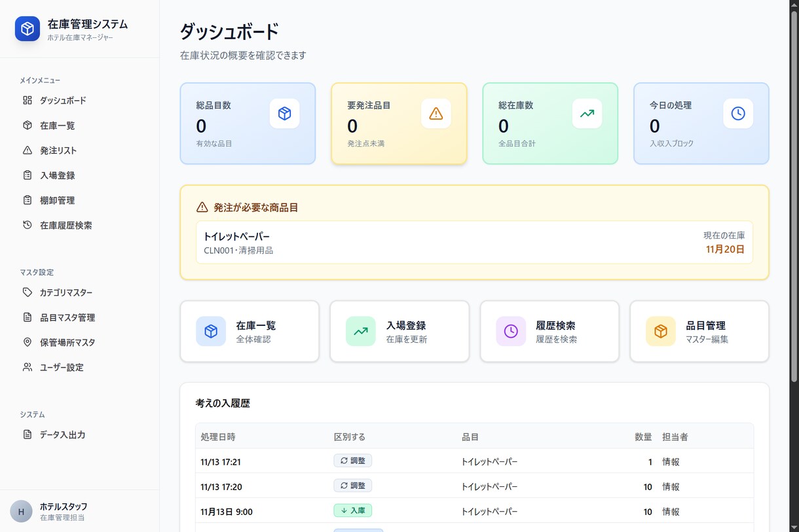This screenshot has width=799, height=532.
Task: Click the ユーザー設定 people icon
Action: click(28, 367)
